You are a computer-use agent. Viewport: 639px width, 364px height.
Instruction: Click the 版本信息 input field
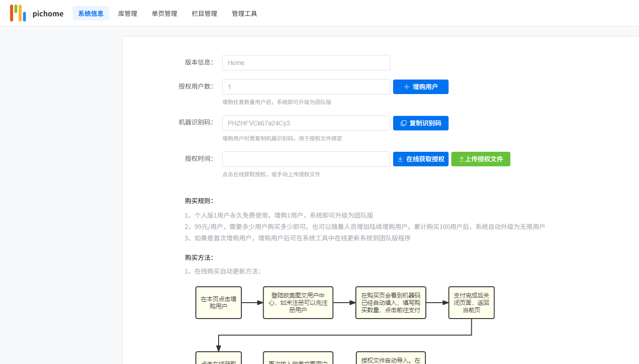tap(306, 63)
